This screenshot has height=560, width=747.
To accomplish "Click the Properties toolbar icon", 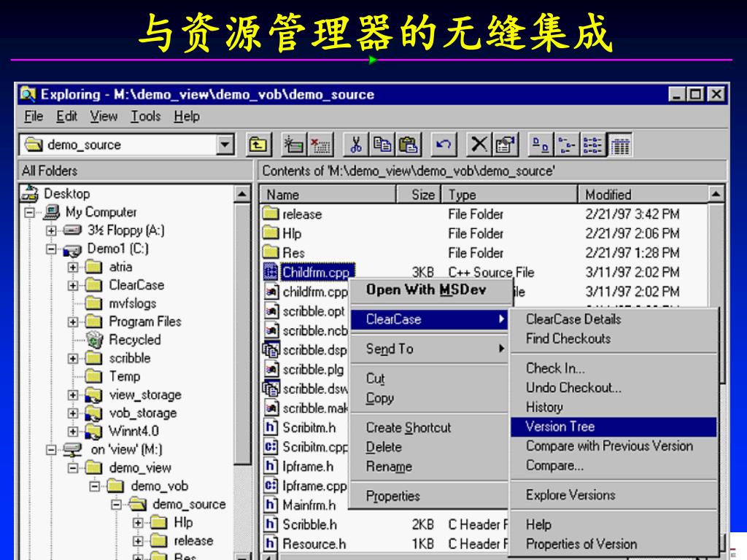I will pos(505,144).
